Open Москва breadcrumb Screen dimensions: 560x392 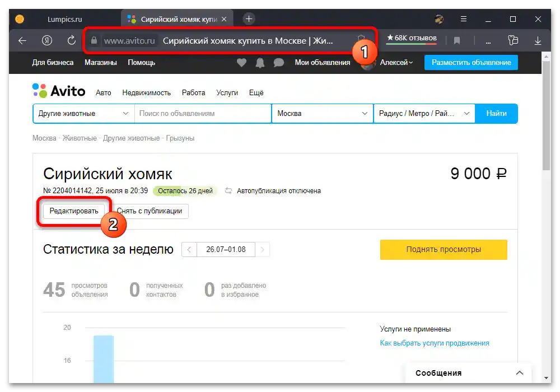(x=44, y=138)
